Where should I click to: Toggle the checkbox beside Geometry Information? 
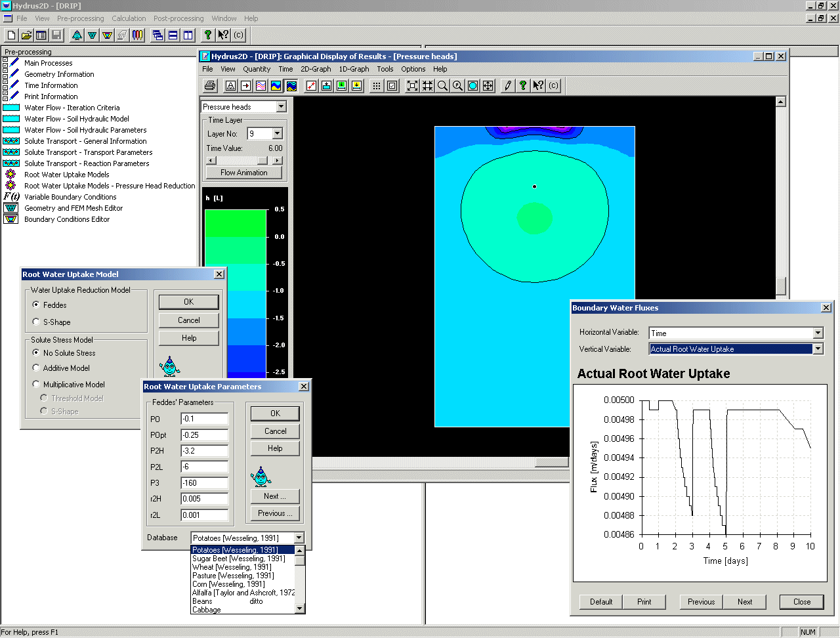pos(5,72)
